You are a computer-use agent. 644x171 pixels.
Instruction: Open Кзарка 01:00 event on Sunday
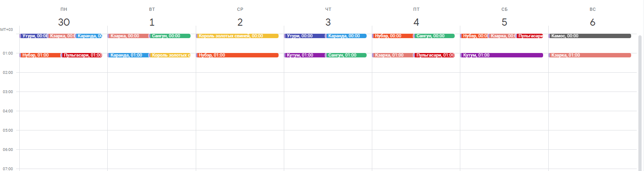point(590,55)
